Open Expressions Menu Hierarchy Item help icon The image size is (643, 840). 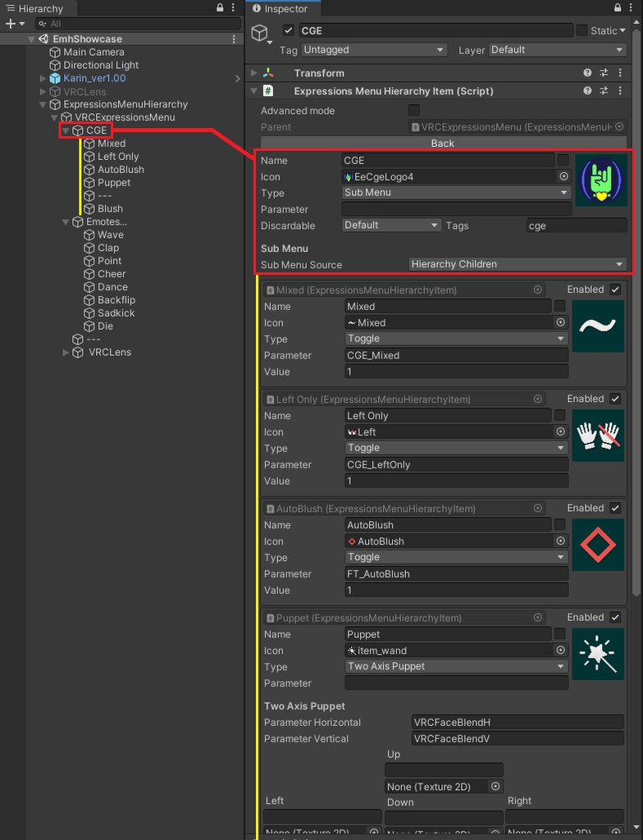pyautogui.click(x=587, y=91)
